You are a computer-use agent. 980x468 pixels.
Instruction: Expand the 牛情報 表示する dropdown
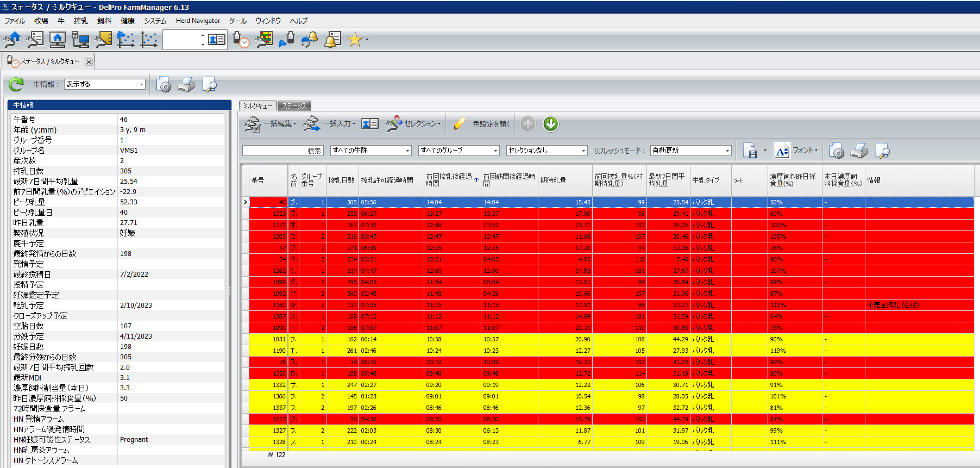(141, 84)
